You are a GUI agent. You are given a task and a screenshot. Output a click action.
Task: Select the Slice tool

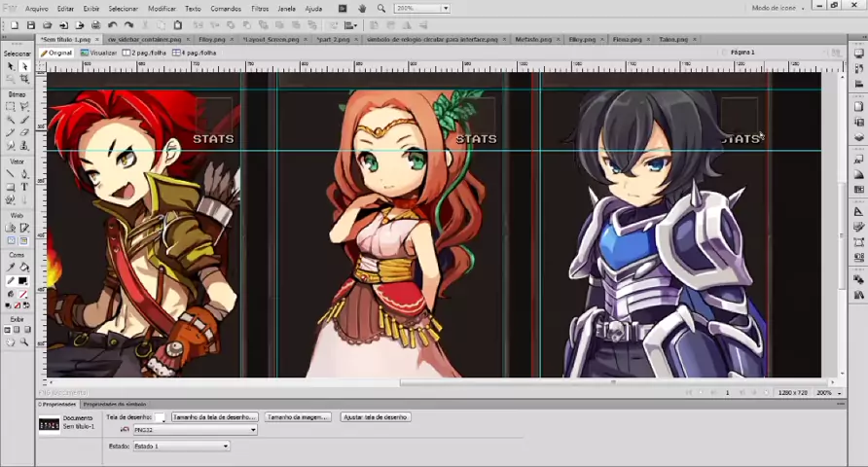pyautogui.click(x=23, y=228)
